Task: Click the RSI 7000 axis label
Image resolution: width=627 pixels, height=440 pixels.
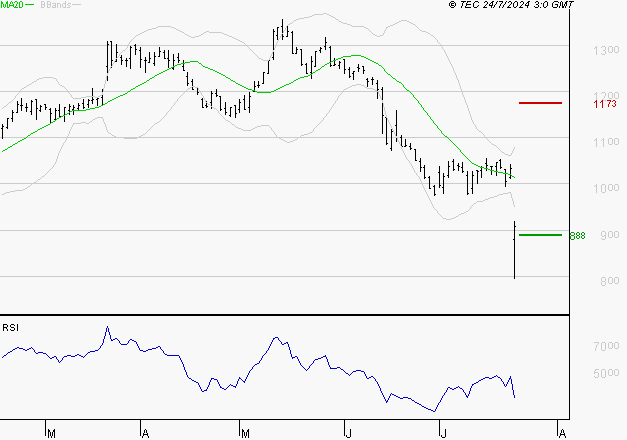Action: 606,346
